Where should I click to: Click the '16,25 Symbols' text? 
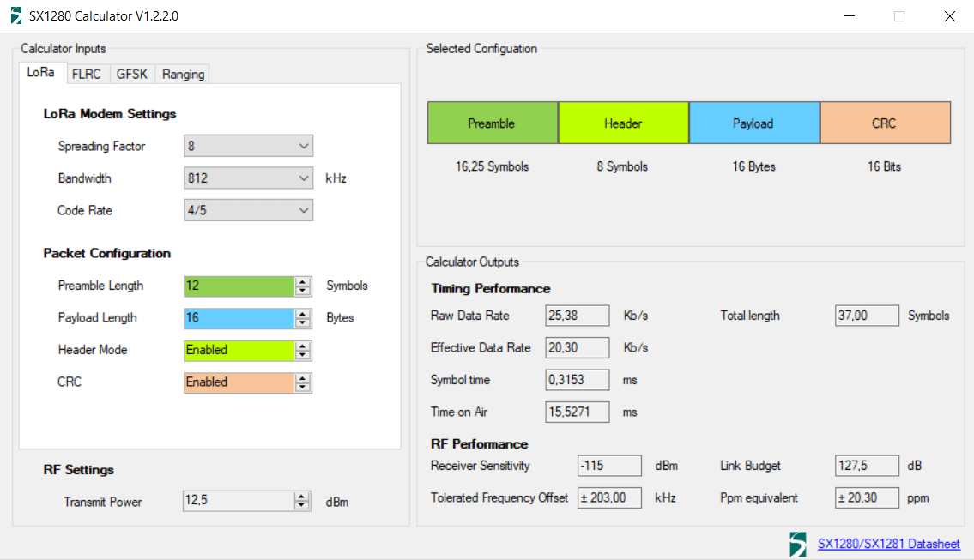492,166
